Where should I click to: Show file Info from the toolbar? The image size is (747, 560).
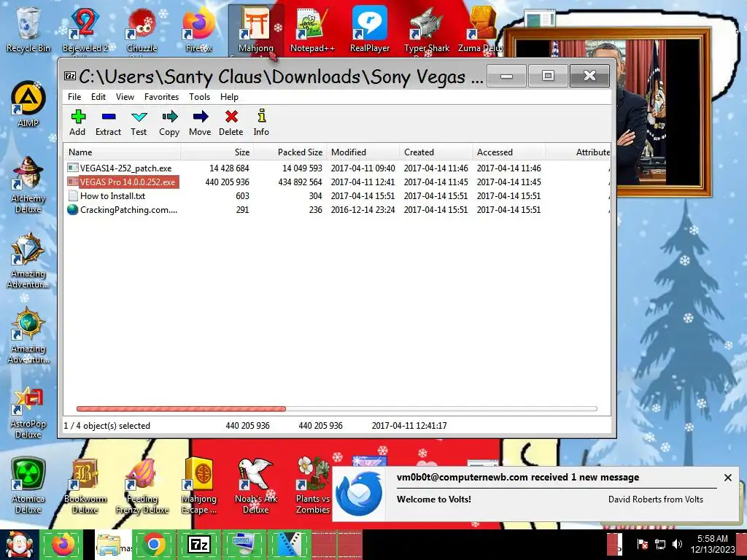tap(261, 122)
